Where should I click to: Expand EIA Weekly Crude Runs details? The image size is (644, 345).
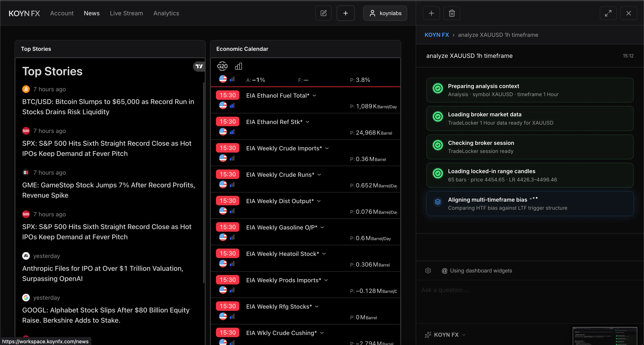tap(319, 175)
